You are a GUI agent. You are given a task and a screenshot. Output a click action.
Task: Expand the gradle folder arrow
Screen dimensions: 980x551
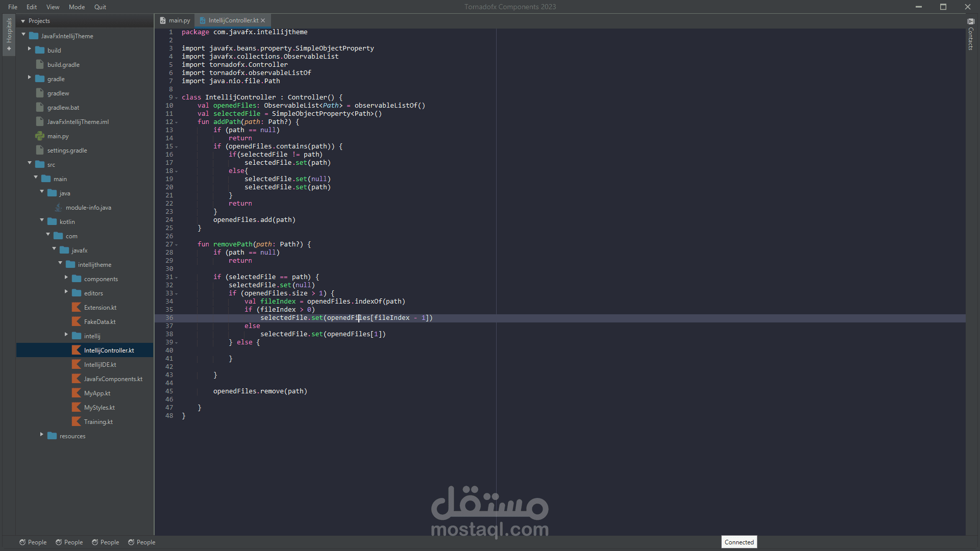point(29,78)
